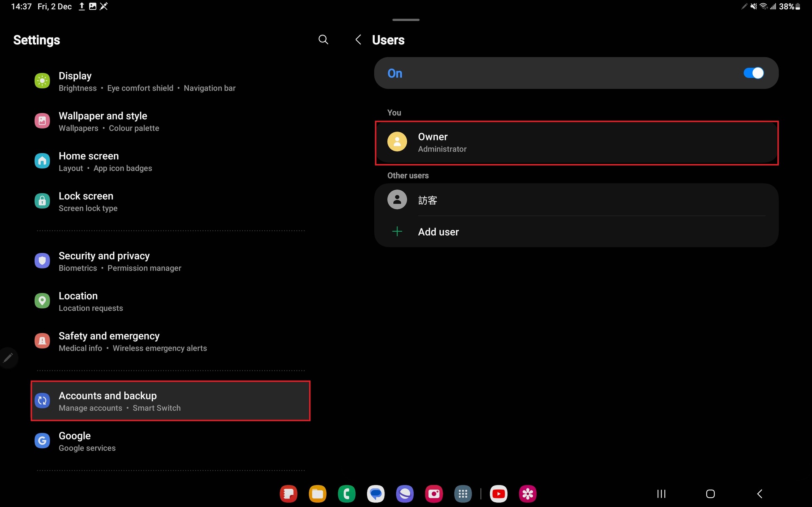Viewport: 812px width, 507px height.
Task: Open the Owner administrator profile
Action: 576,143
